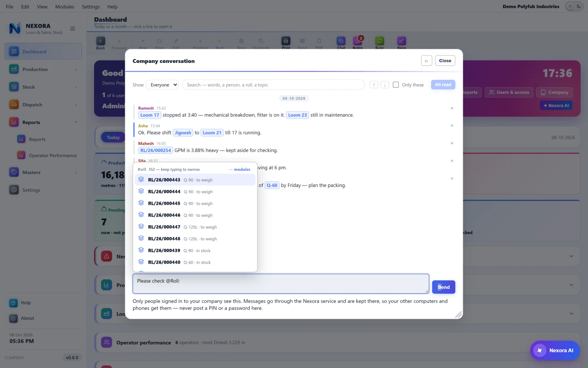Screen dimensions: 588x368
Task: Open Operator Performance report in sidebar
Action: click(47, 156)
